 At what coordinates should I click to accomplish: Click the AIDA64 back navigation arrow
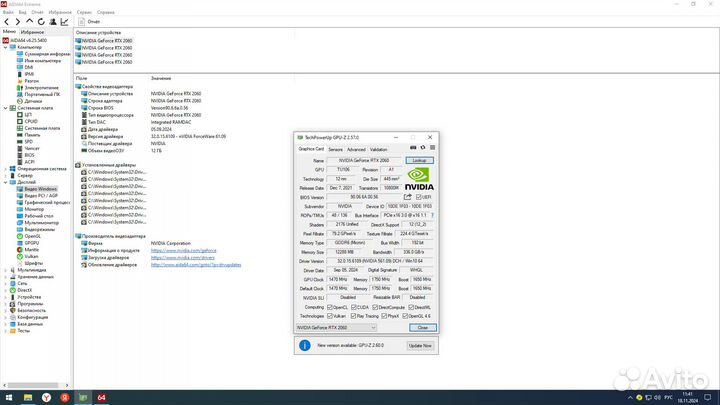[6, 20]
